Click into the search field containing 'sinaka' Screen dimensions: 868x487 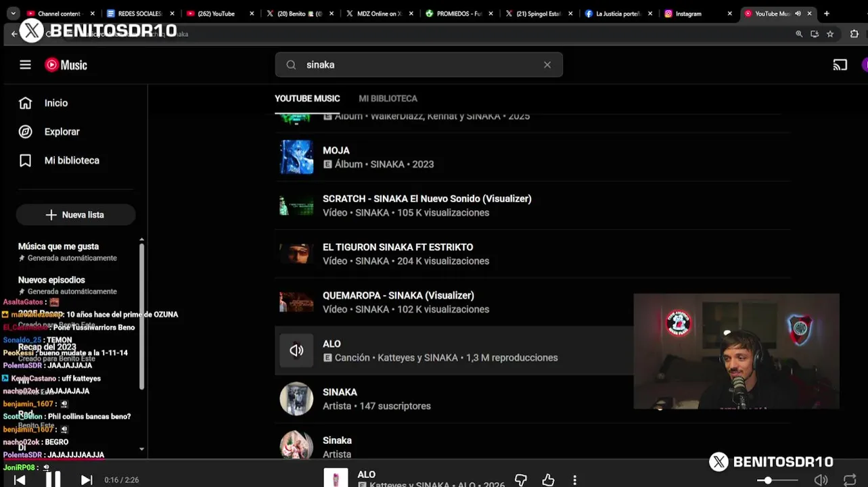pyautogui.click(x=419, y=65)
